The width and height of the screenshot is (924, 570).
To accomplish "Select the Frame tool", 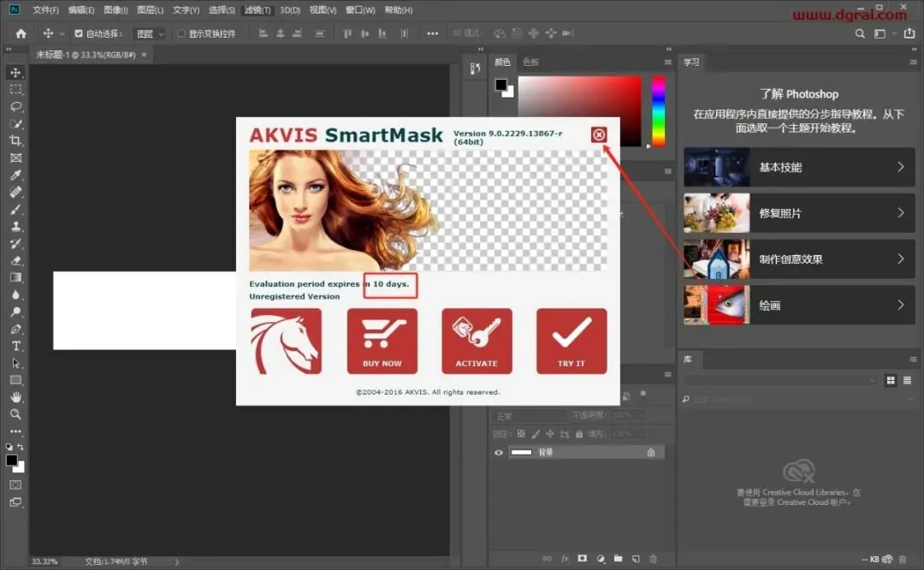I will tap(16, 158).
